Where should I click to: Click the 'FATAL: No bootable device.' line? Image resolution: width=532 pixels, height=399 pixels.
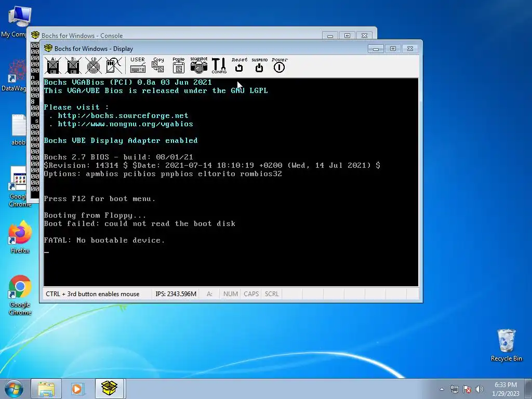(104, 240)
